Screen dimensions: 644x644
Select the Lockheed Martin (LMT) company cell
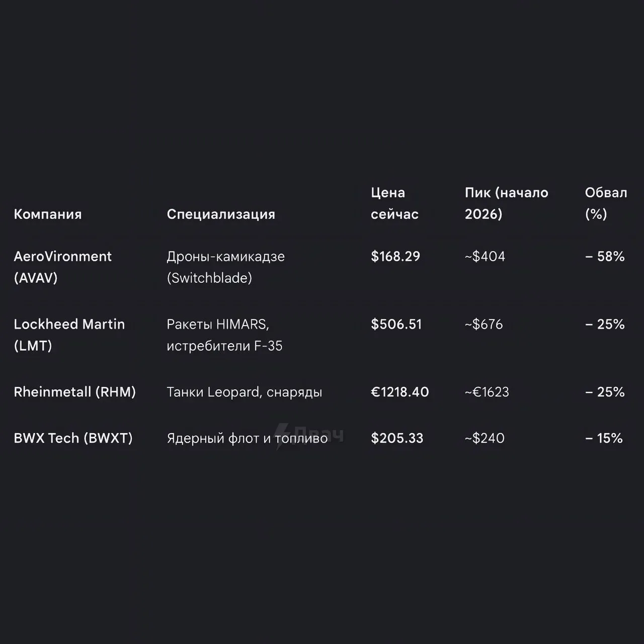[69, 335]
